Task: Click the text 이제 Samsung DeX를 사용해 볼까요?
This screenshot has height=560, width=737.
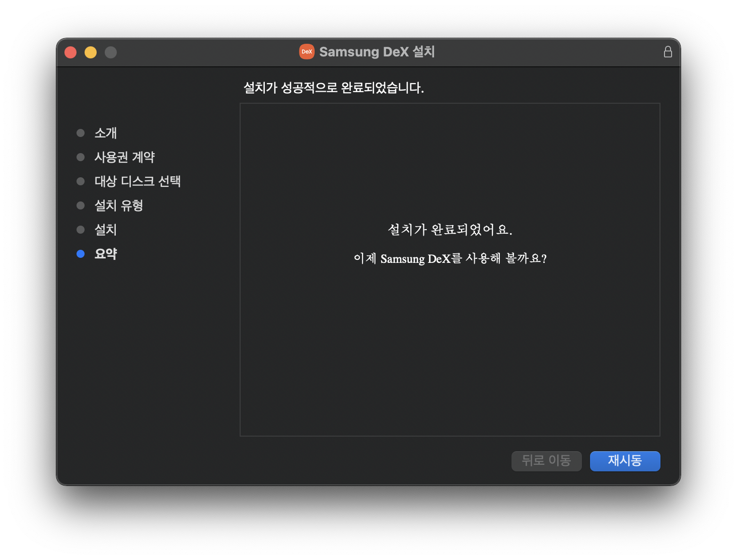Action: 450,258
